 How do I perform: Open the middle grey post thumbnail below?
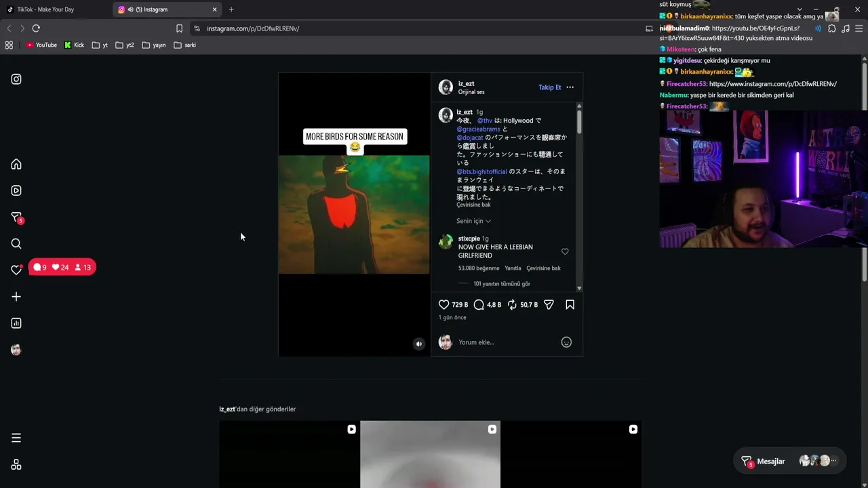(430, 454)
